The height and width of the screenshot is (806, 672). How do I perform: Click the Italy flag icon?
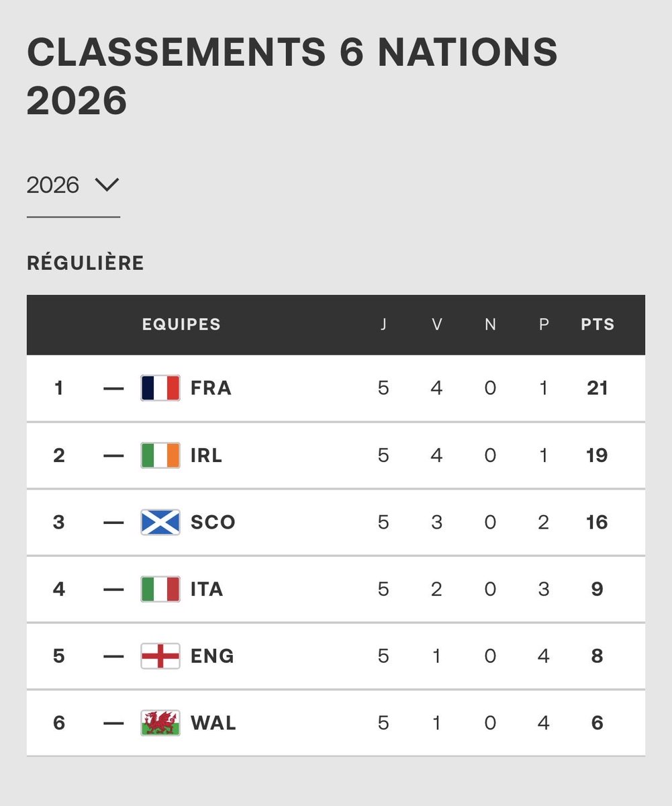[x=160, y=589]
